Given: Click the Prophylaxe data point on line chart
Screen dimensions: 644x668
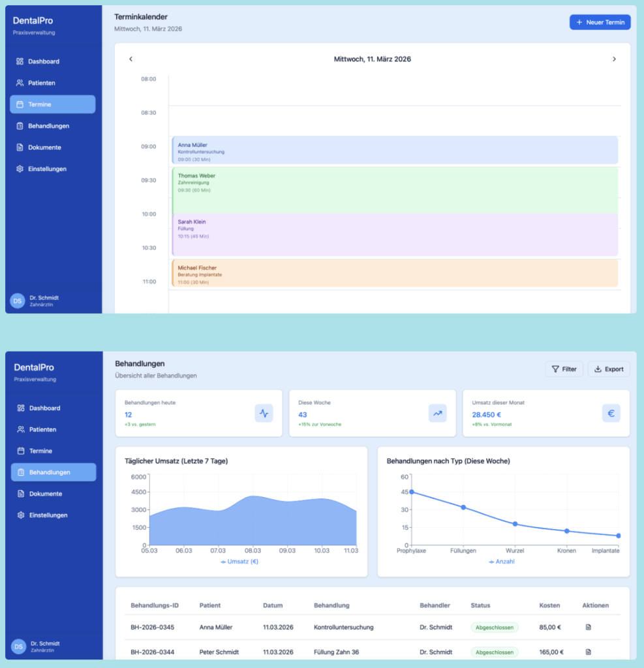Looking at the screenshot, I should coord(412,492).
